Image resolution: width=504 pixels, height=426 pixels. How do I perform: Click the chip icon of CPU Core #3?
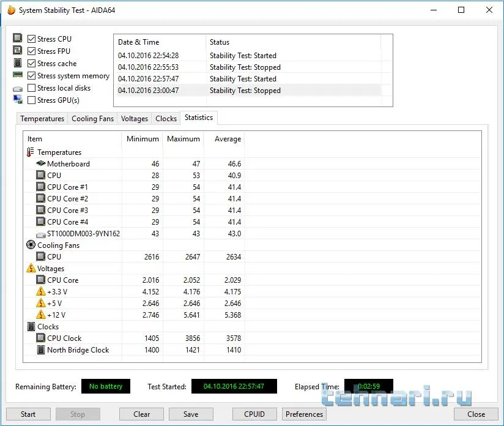[40, 210]
